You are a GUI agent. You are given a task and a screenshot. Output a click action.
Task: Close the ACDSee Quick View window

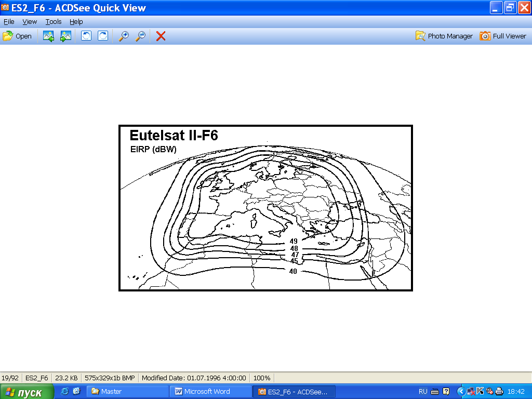coord(524,7)
